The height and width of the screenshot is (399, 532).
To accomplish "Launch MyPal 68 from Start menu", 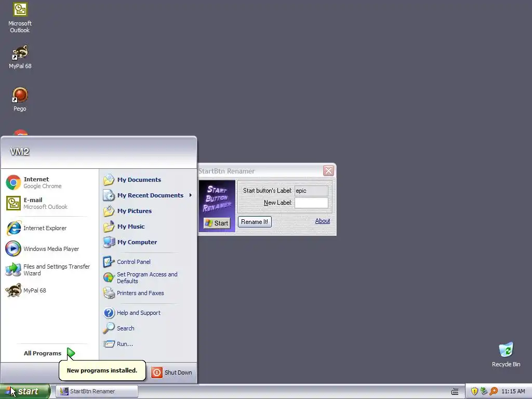I will 49,290.
